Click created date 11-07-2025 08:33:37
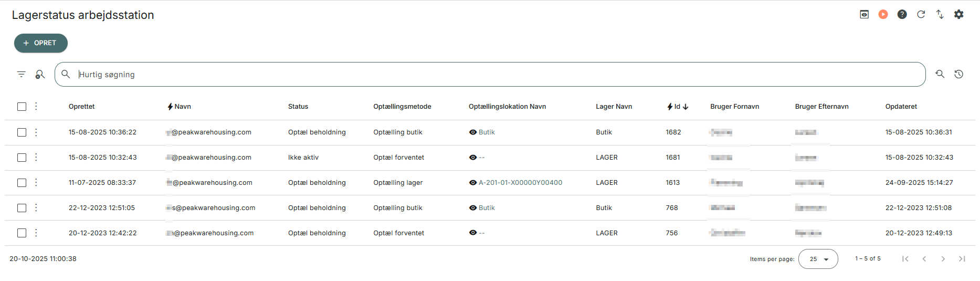The height and width of the screenshot is (281, 980). point(102,183)
